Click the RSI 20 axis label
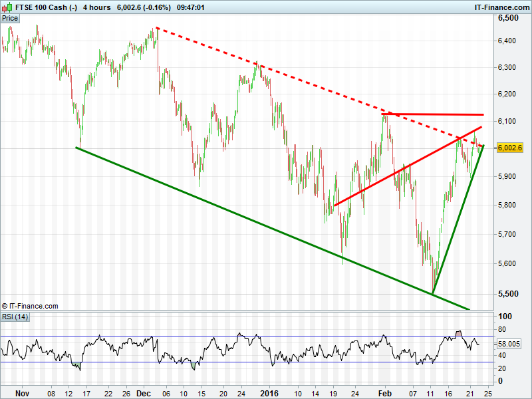Viewport: 532px width, 399px height. 502,368
